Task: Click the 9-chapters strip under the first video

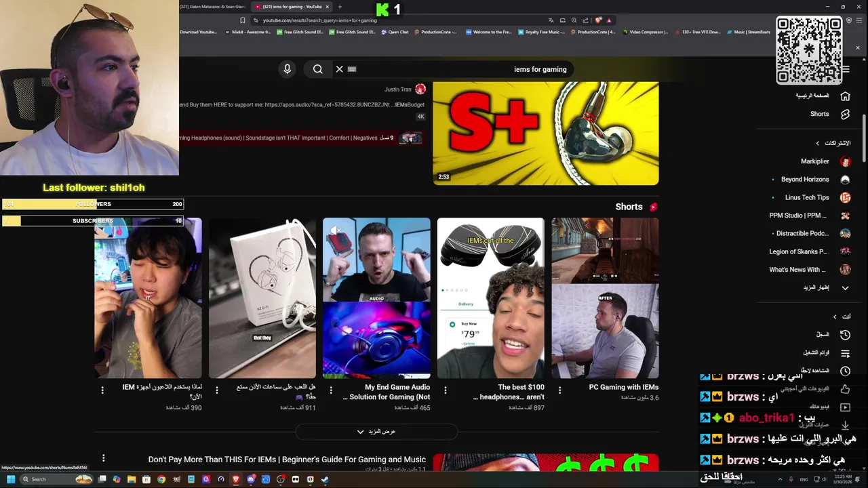Action: 301,138
